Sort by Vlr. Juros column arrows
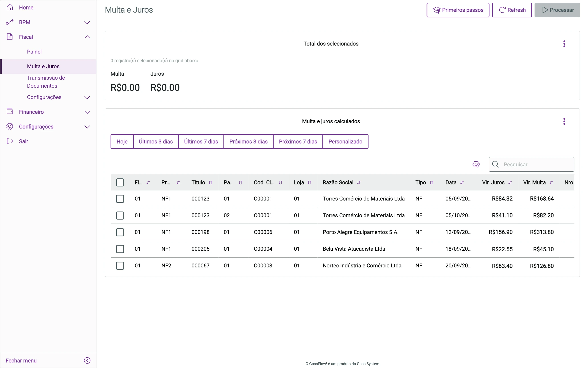 [x=510, y=182]
